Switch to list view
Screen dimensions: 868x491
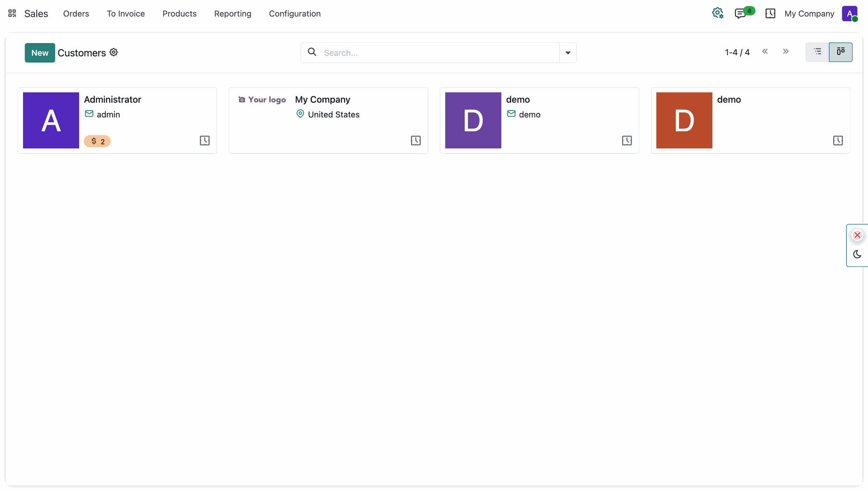pyautogui.click(x=817, y=52)
